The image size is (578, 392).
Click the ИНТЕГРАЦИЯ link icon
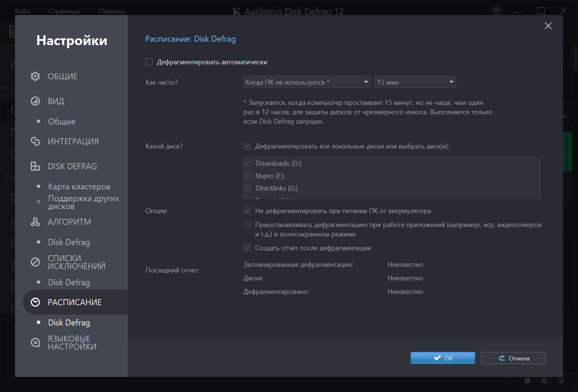(35, 141)
